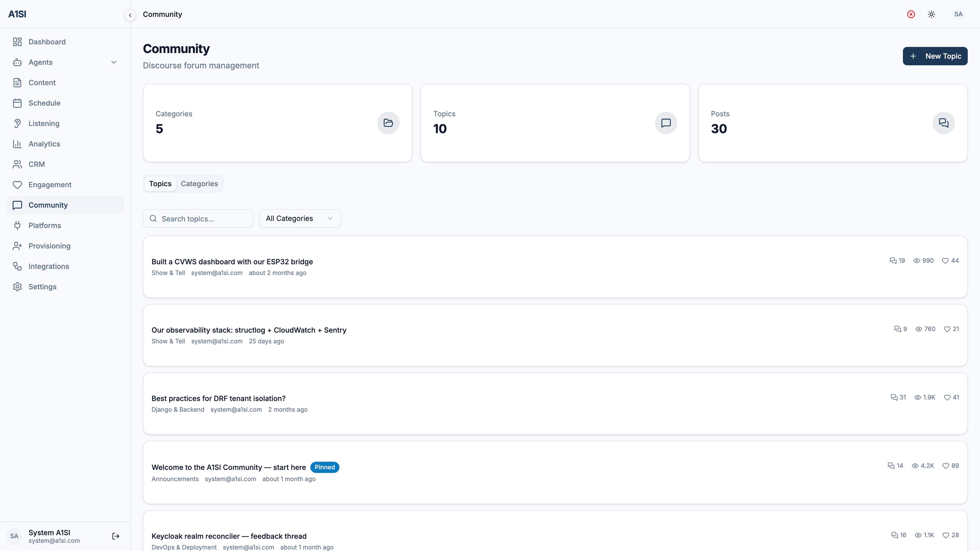Click the Topics speech bubble icon on card
The image size is (980, 551).
666,123
